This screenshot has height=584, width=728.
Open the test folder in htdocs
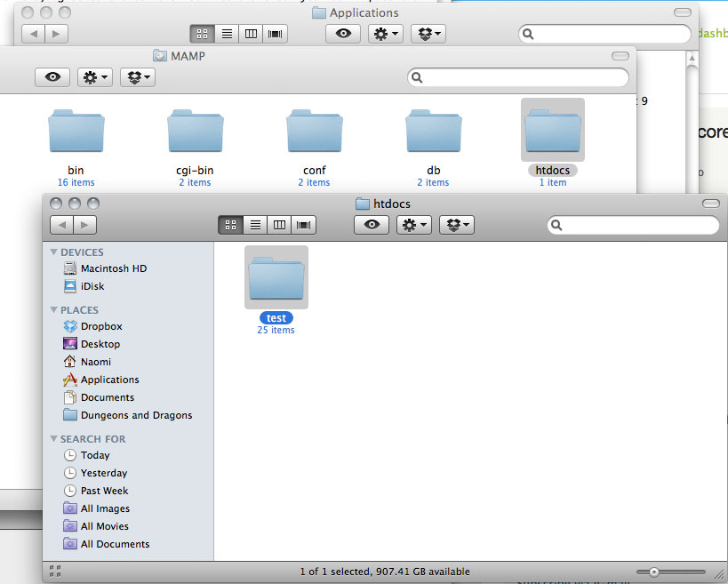pyautogui.click(x=276, y=277)
